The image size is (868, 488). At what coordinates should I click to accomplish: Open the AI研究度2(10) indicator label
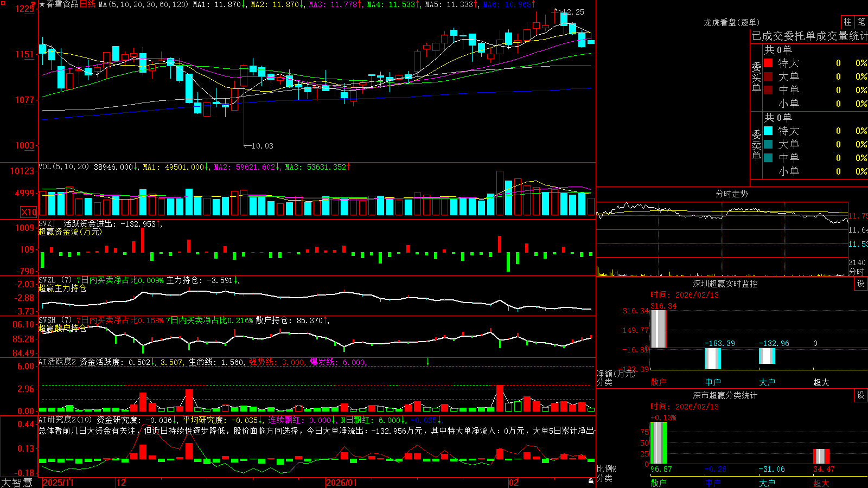click(65, 420)
